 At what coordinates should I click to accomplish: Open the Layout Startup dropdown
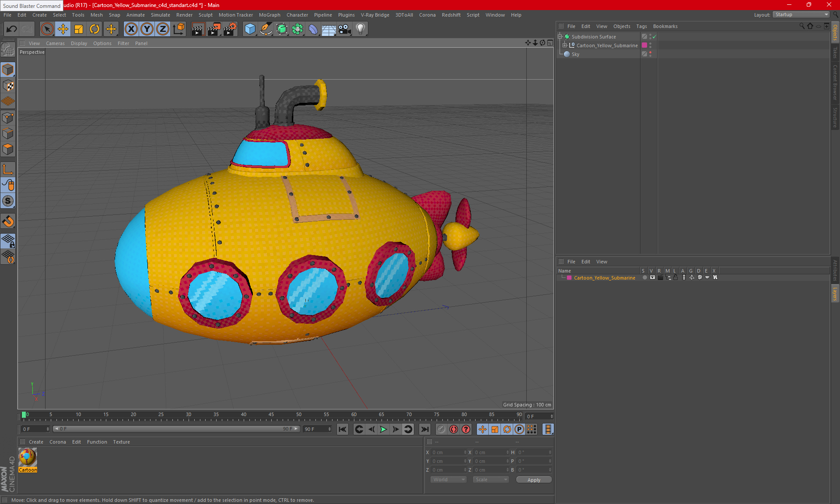[x=801, y=14]
